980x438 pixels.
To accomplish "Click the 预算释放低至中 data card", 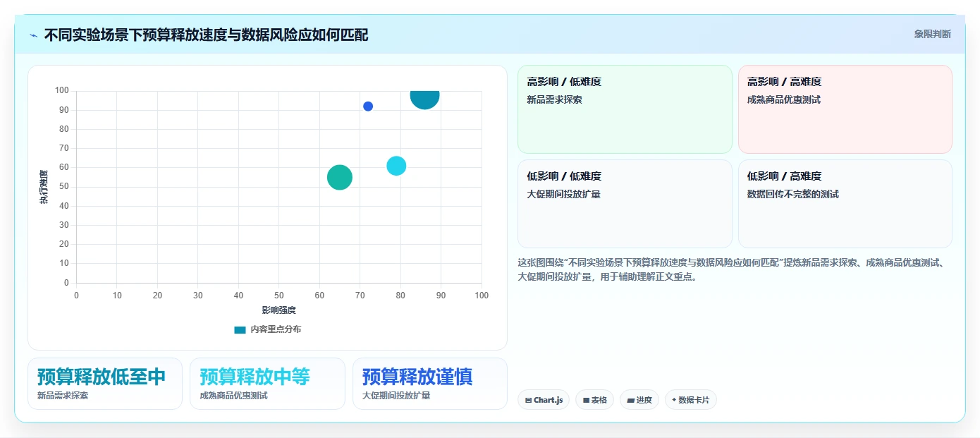I will [105, 384].
